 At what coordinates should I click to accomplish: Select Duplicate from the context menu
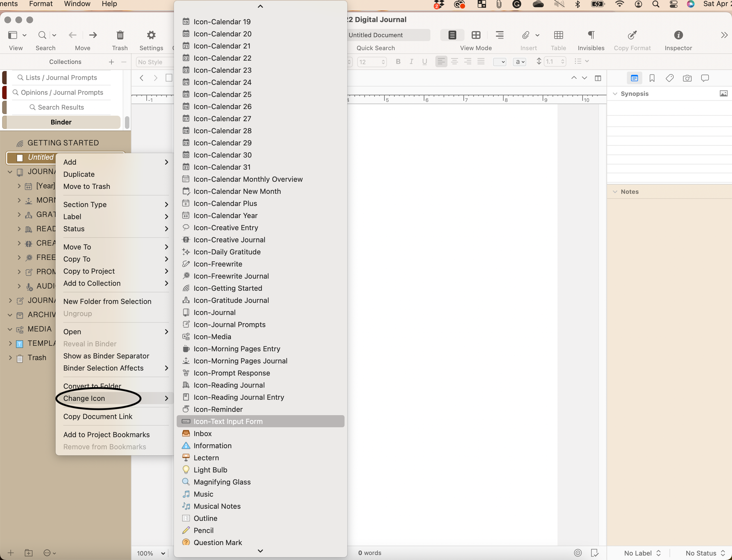79,174
